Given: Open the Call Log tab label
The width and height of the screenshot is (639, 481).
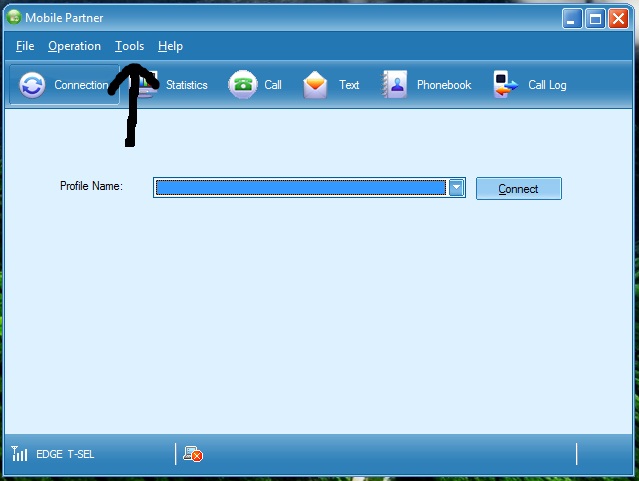Looking at the screenshot, I should point(547,85).
